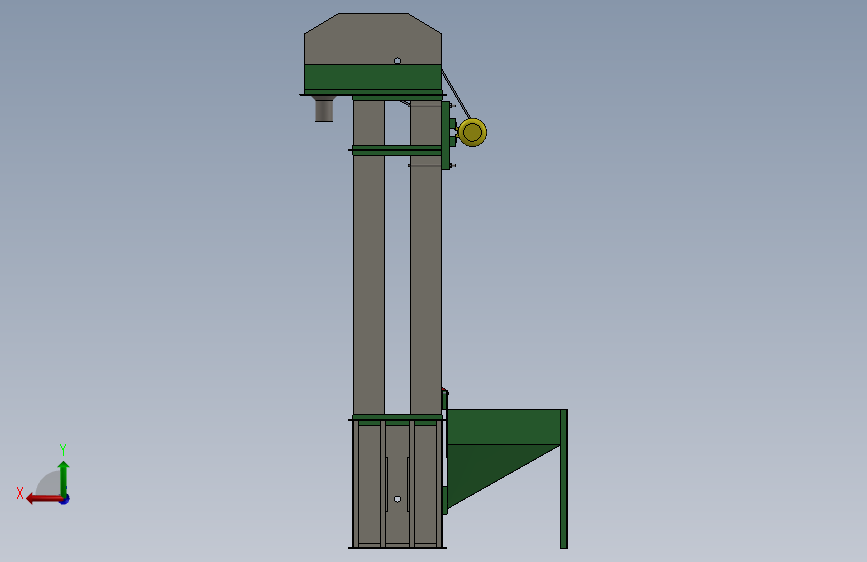Click the green mid flange joining the legs
The height and width of the screenshot is (562, 867).
click(397, 150)
